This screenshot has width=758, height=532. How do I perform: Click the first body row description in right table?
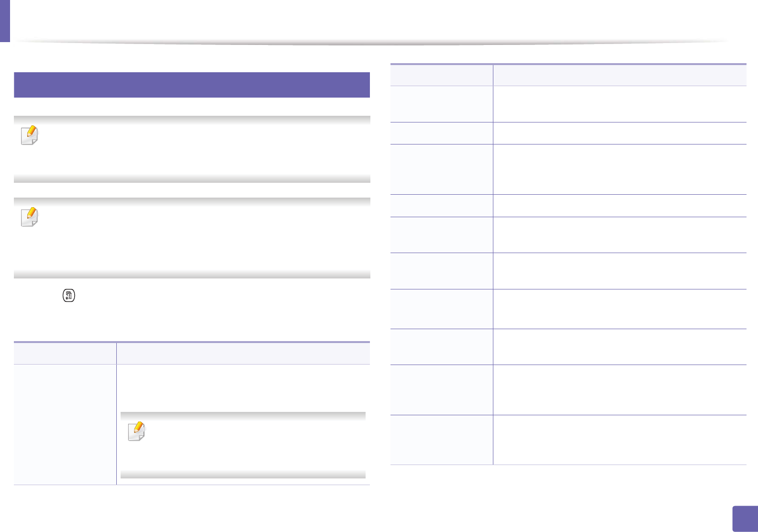pyautogui.click(x=619, y=104)
